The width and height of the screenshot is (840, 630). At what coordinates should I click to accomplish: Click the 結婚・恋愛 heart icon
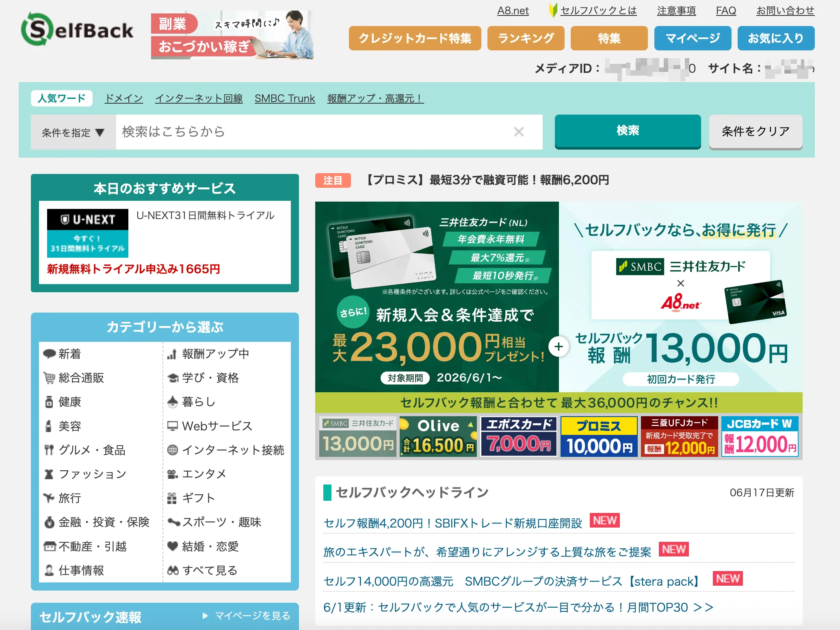(x=173, y=546)
